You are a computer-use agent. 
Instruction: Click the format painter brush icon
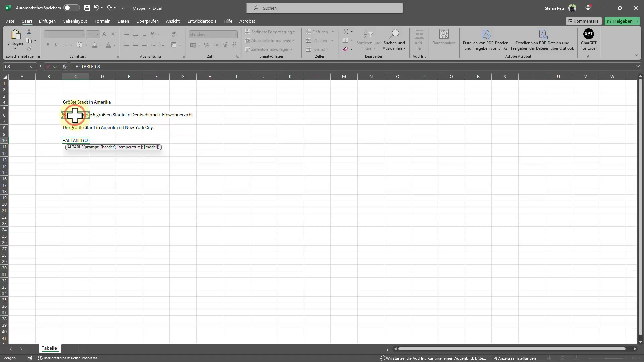click(x=29, y=49)
